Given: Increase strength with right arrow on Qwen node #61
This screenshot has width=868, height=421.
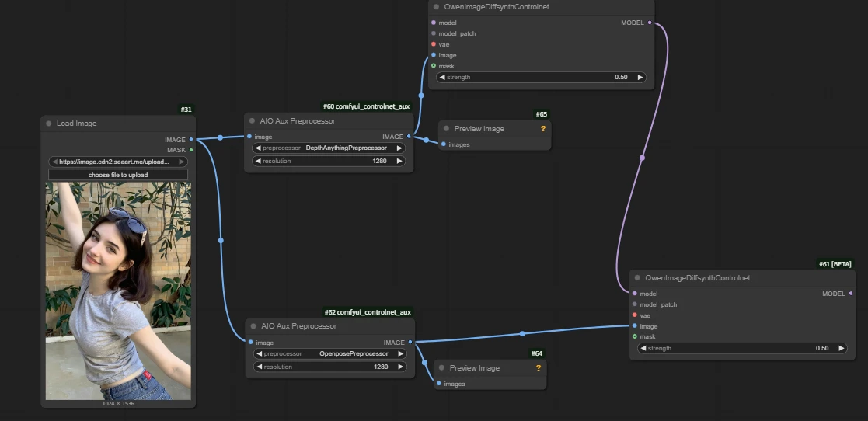Looking at the screenshot, I should pyautogui.click(x=842, y=348).
